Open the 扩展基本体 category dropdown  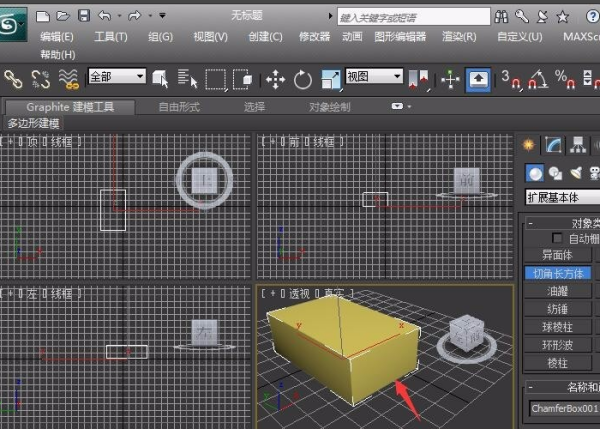click(x=563, y=197)
